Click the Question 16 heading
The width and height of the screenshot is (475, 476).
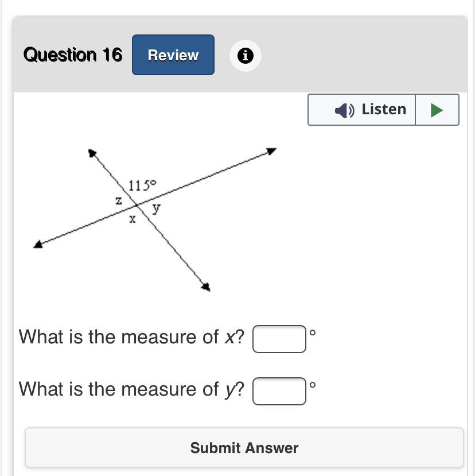73,55
